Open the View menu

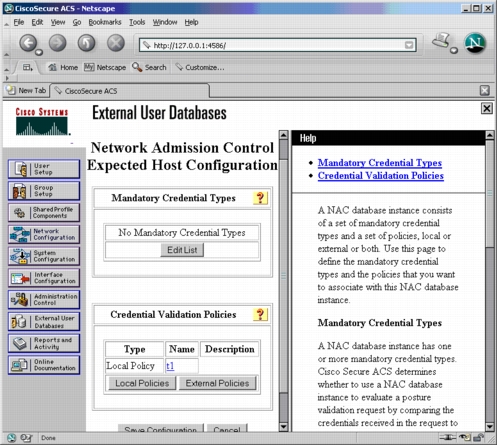(58, 22)
